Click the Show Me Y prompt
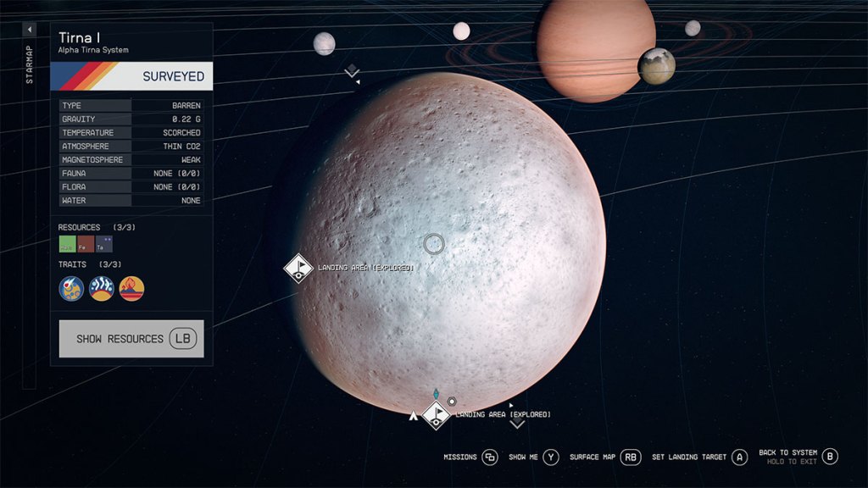868x488 pixels. (551, 457)
